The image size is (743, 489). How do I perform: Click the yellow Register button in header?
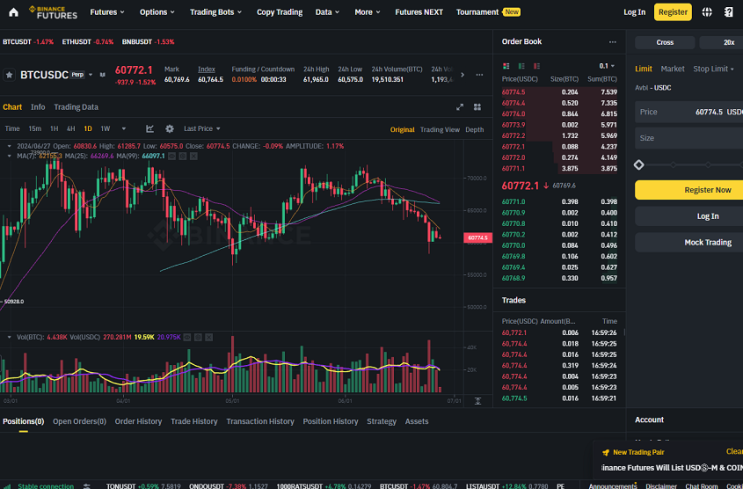click(x=672, y=12)
